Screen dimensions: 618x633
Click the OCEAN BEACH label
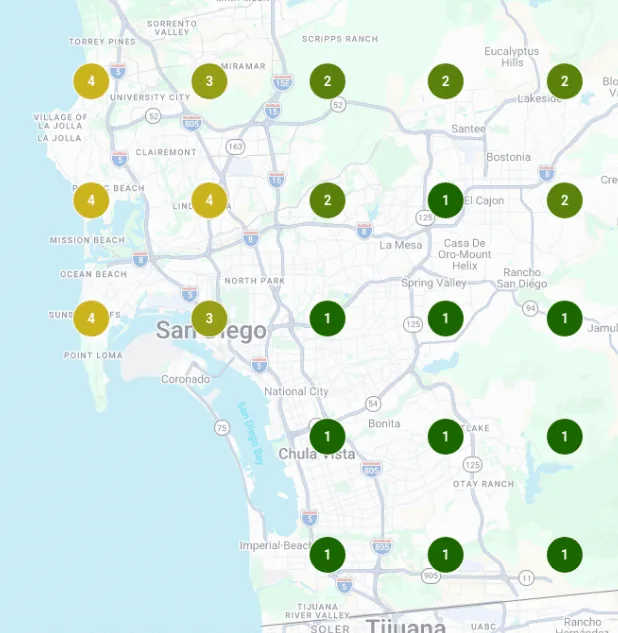point(93,274)
